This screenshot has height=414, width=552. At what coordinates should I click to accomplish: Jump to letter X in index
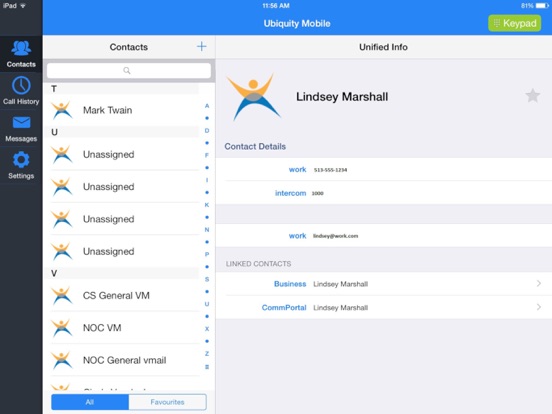pos(207,329)
